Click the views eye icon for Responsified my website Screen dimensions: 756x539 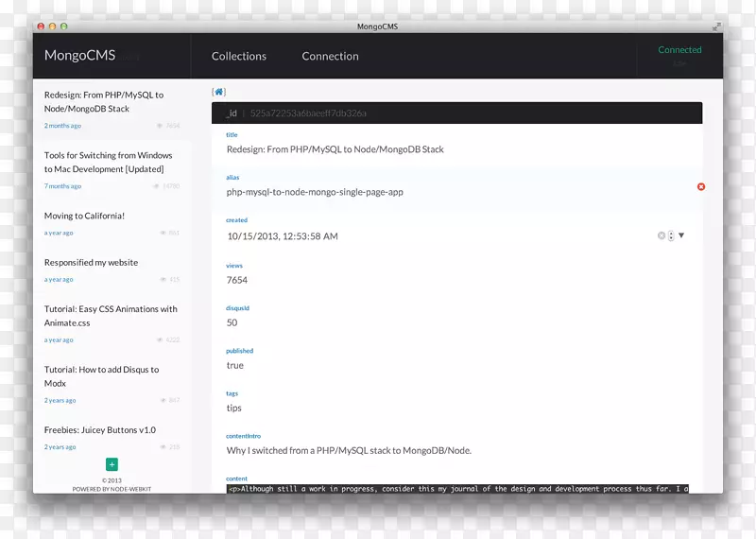click(x=163, y=280)
